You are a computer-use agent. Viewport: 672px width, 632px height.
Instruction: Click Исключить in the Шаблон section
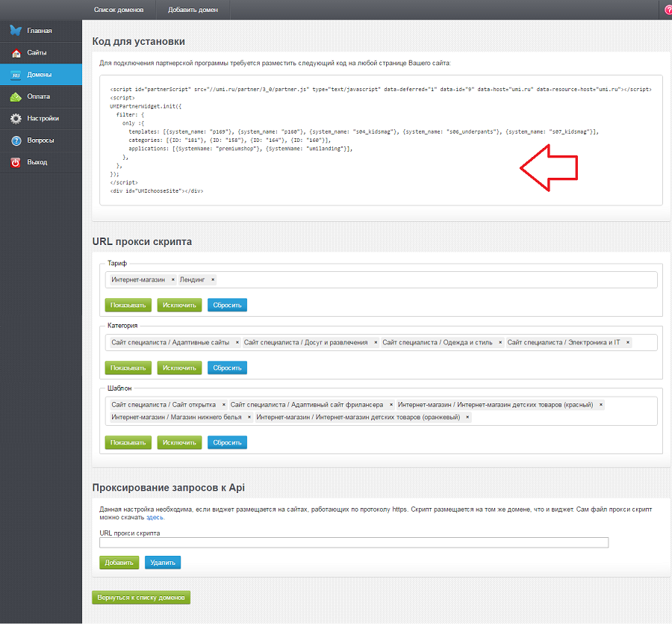pos(179,442)
